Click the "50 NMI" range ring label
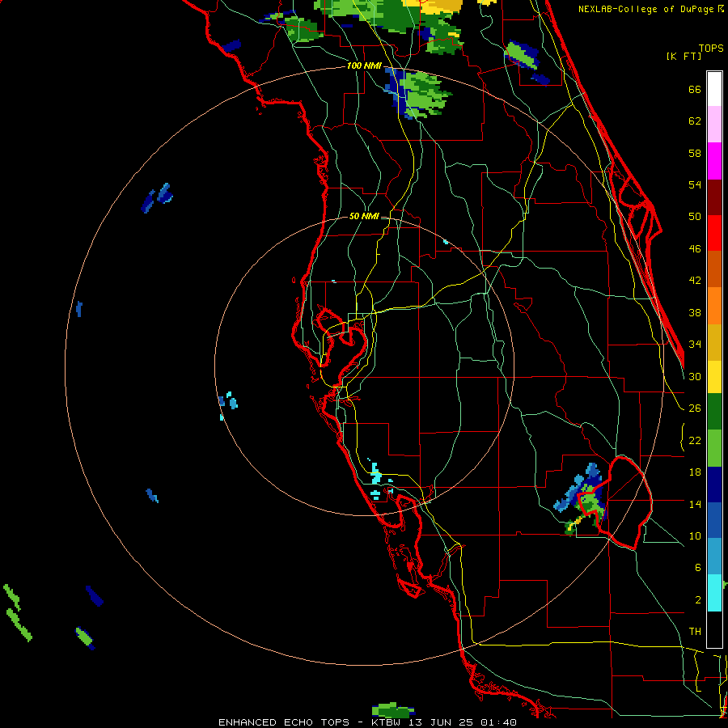Screen dimensions: 728x728 coord(364,216)
